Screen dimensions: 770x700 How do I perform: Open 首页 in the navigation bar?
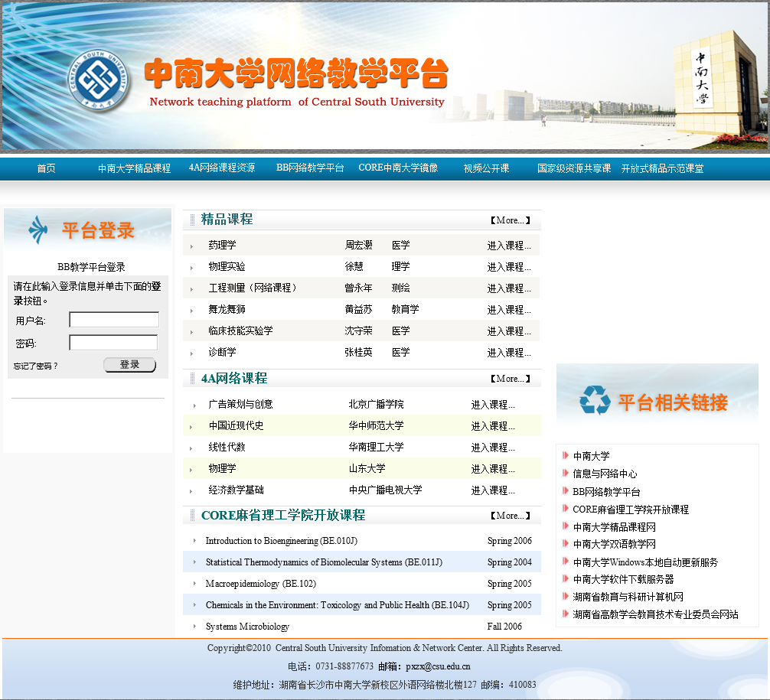point(46,168)
